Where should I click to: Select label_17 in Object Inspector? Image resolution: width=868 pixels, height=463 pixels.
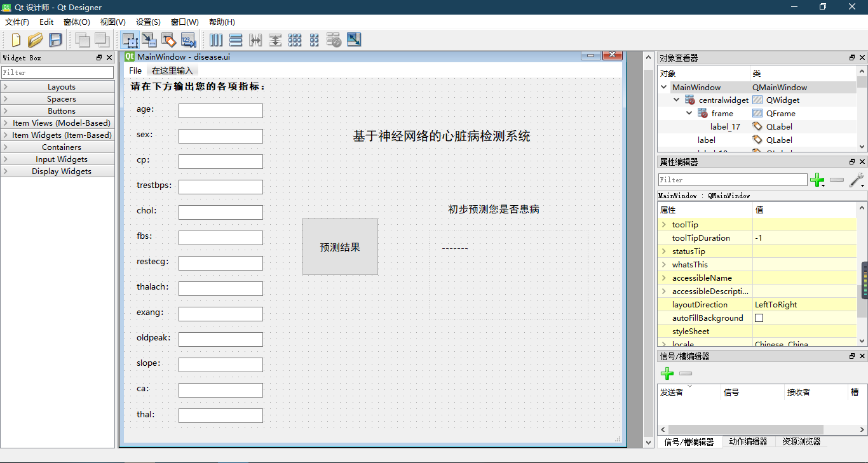click(x=725, y=127)
